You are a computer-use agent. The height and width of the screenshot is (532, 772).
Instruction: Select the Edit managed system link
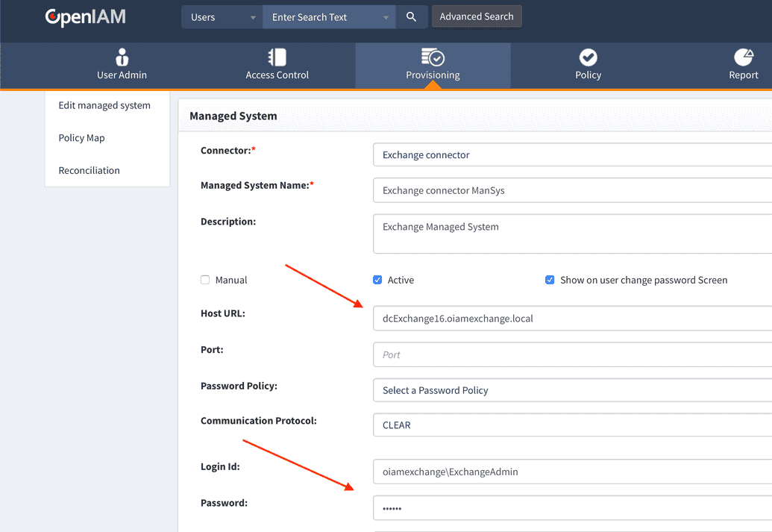coord(104,105)
